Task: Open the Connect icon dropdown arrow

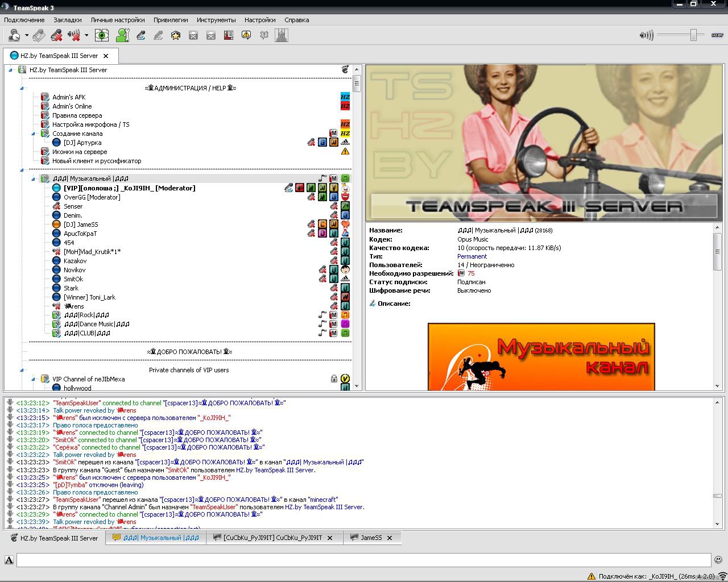Action: point(27,35)
